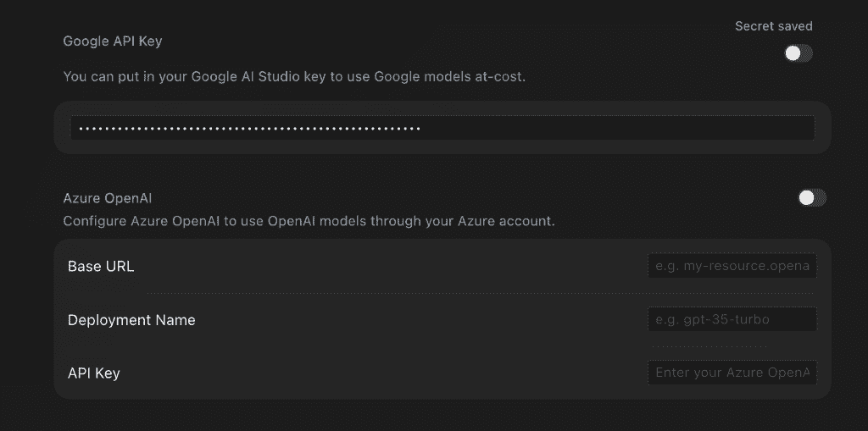Click the 'e.g. gpt-35-turbo' placeholder text

click(x=712, y=319)
